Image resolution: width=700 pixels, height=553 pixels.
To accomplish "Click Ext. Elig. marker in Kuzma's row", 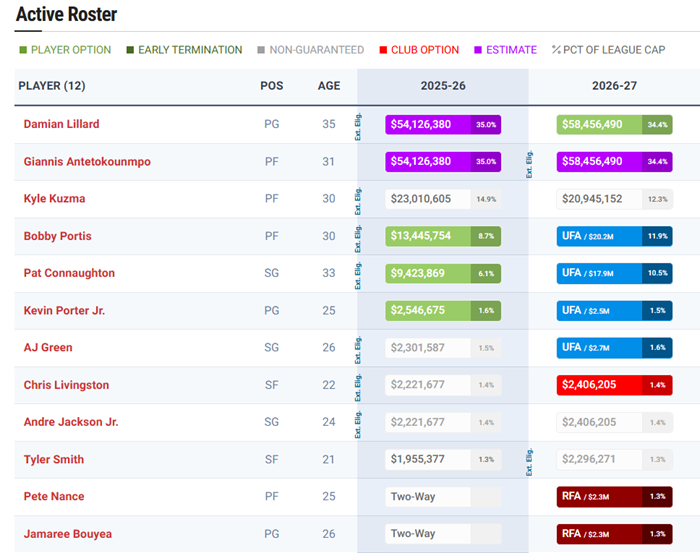I will 358,201.
